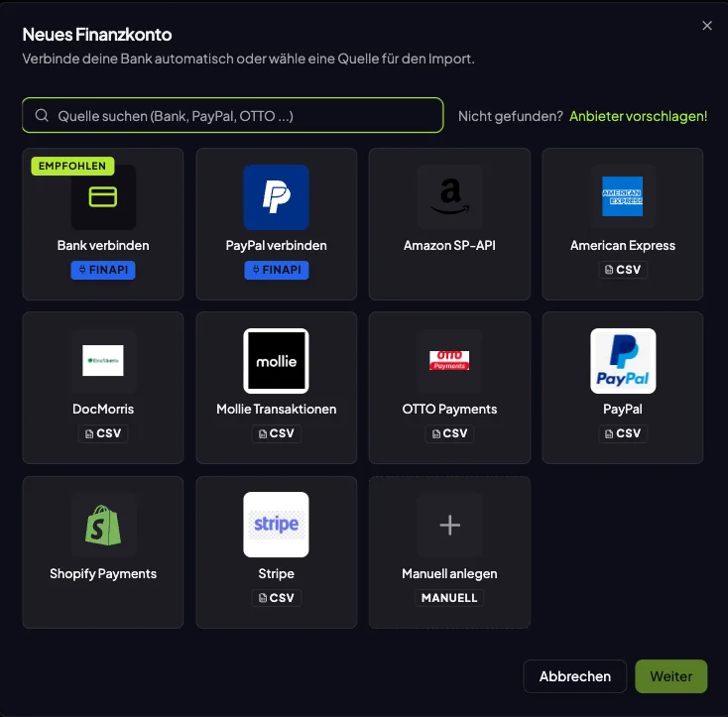
Task: Click the Neues Finanzkonto heading
Action: pos(97,35)
